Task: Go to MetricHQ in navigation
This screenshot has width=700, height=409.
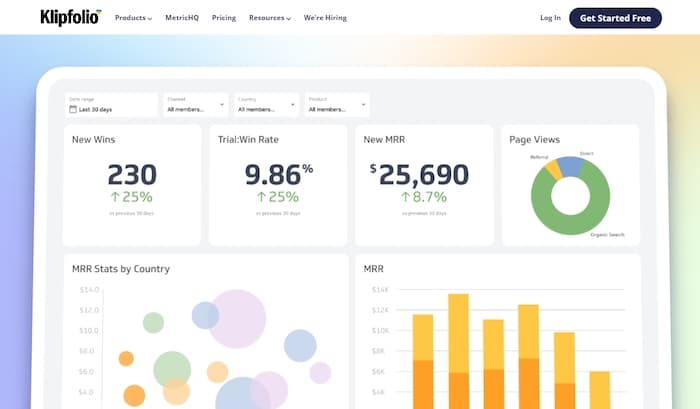Action: 182,18
